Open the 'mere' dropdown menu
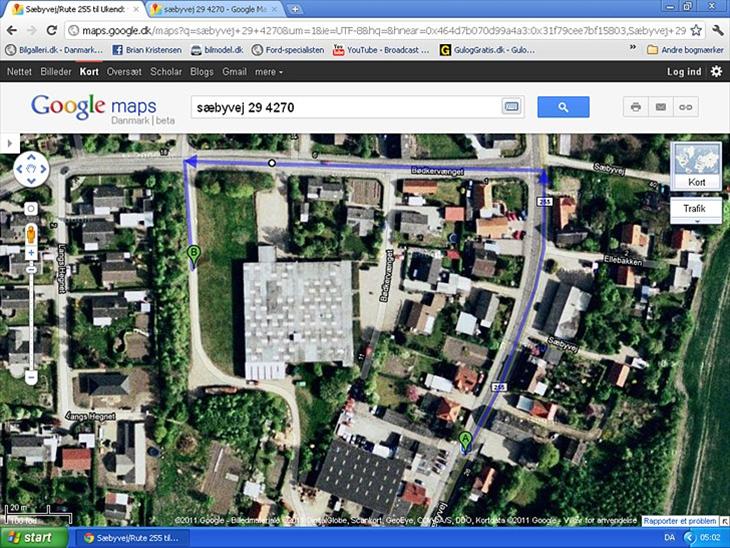 pos(269,72)
